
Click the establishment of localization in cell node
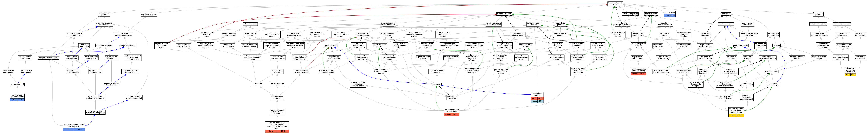coord(760,46)
